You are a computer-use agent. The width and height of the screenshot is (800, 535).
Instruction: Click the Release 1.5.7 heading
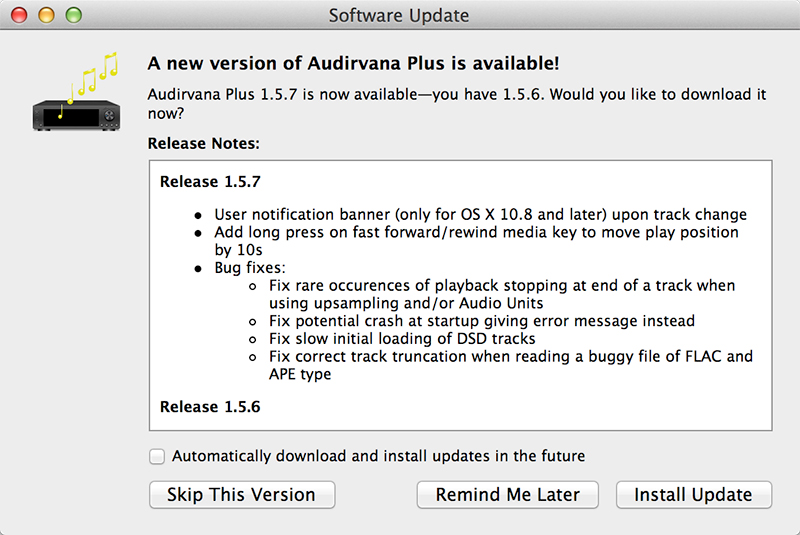point(210,182)
